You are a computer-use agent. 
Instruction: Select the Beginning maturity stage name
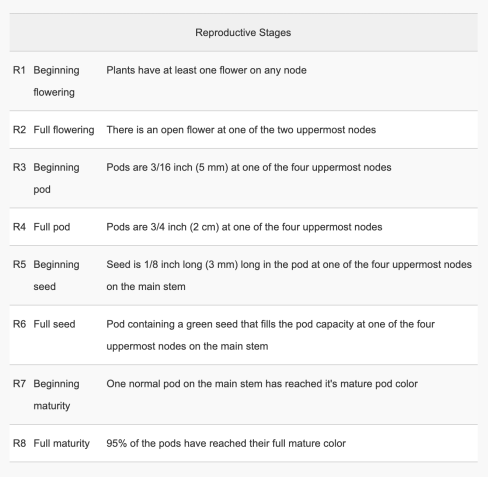[x=56, y=395]
